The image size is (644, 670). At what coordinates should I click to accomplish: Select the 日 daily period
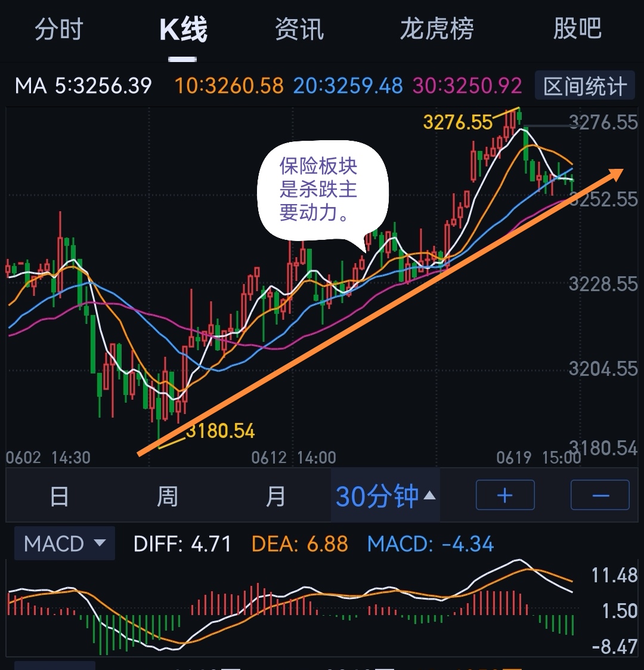click(59, 496)
